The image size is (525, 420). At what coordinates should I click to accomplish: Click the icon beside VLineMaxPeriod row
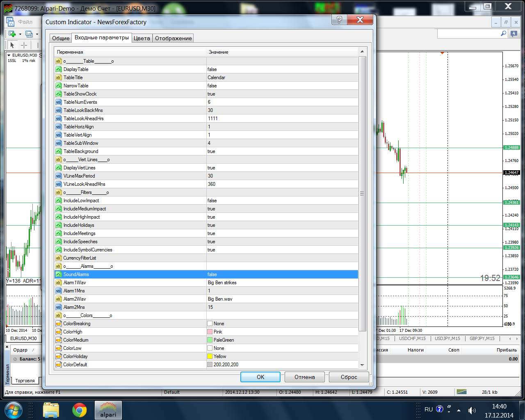58,176
